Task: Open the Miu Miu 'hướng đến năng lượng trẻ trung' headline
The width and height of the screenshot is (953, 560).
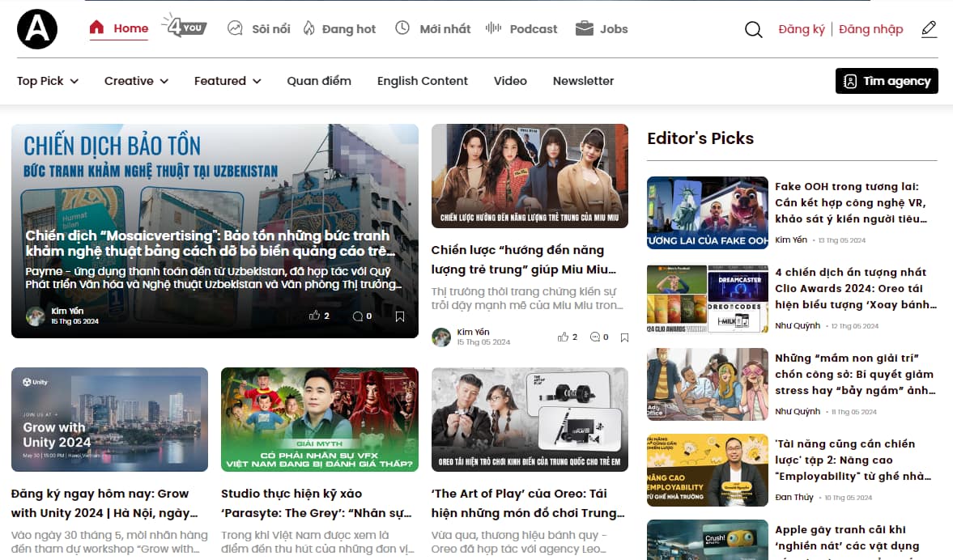Action: 523,259
